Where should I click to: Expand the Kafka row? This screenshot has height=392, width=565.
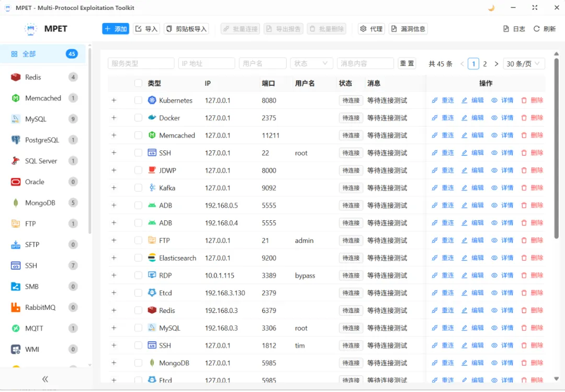[114, 187]
